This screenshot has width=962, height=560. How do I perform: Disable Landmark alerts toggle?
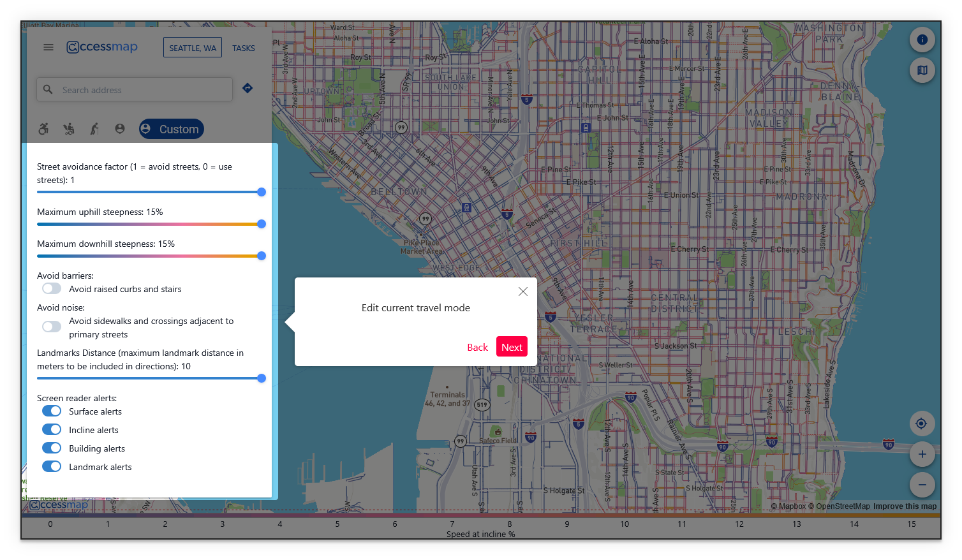52,467
